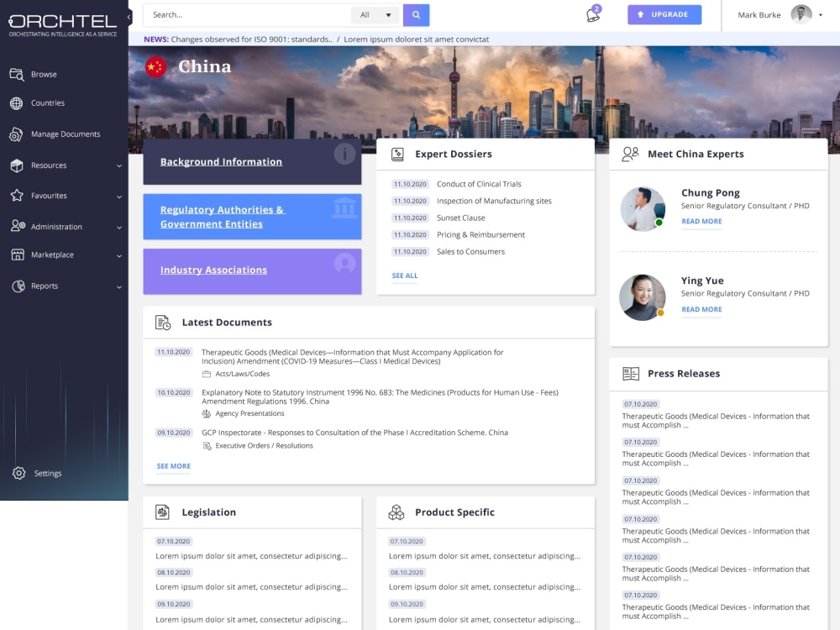
Task: Open the Marketplace sidebar icon
Action: [17, 255]
